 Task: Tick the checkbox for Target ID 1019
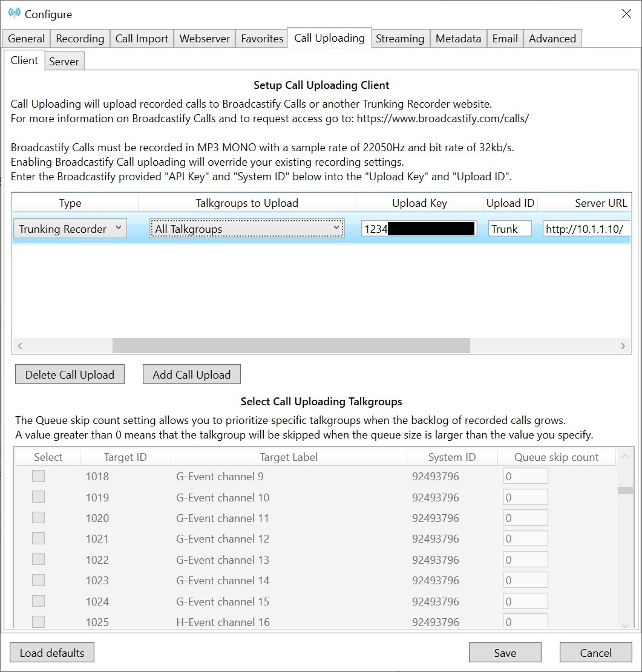[x=39, y=497]
